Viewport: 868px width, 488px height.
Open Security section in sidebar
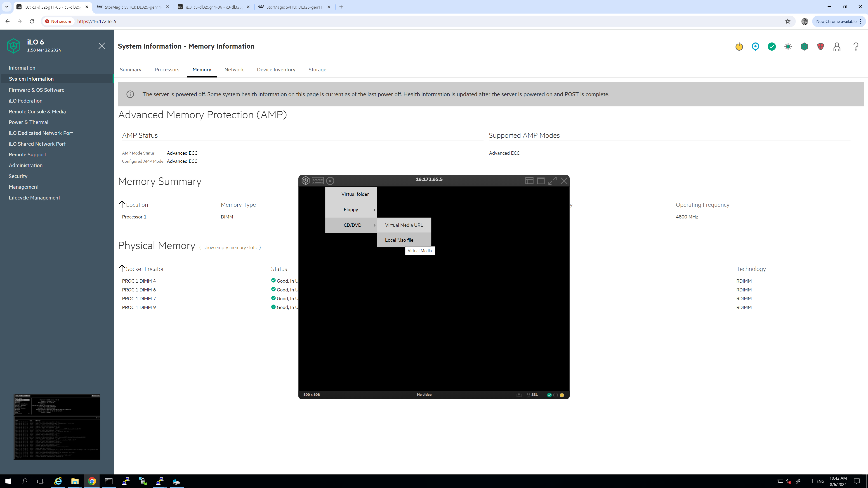coord(18,176)
